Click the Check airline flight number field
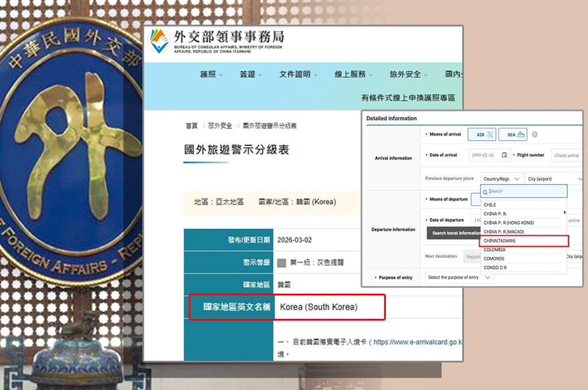The height and width of the screenshot is (390, 588). pyautogui.click(x=567, y=155)
